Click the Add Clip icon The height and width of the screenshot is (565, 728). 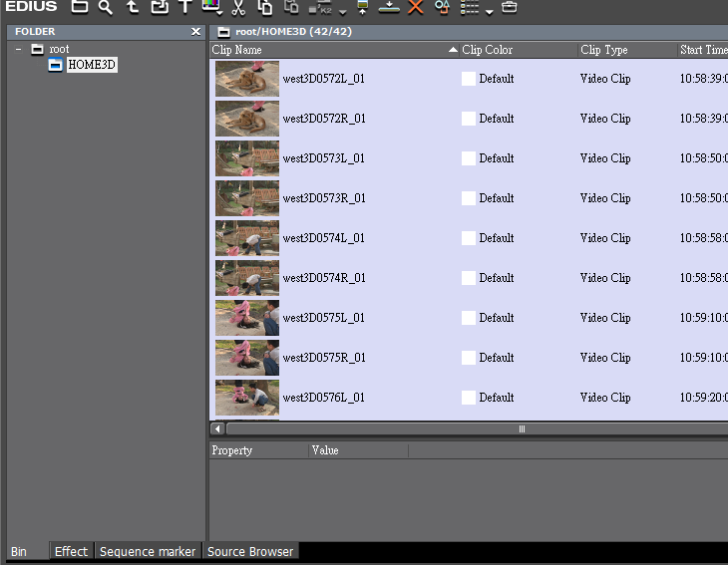[160, 7]
